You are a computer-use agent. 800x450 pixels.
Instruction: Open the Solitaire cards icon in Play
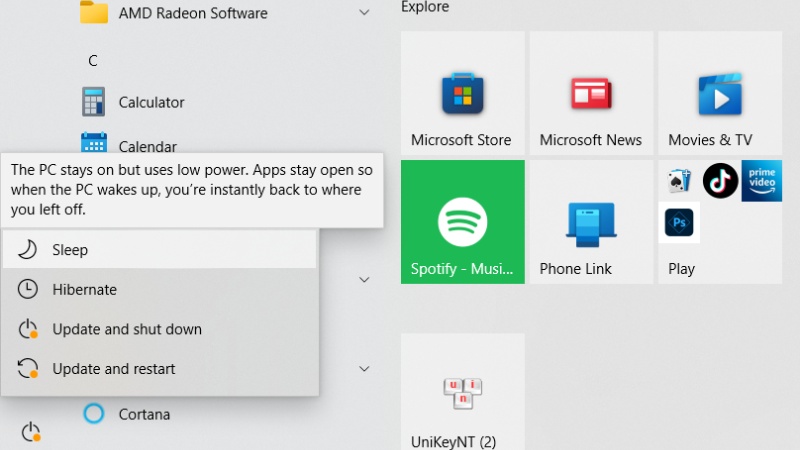pos(679,181)
